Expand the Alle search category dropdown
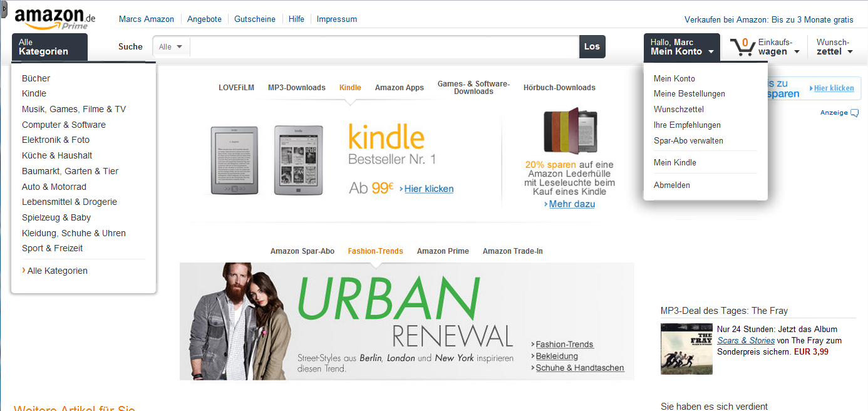The image size is (868, 411). [x=171, y=47]
